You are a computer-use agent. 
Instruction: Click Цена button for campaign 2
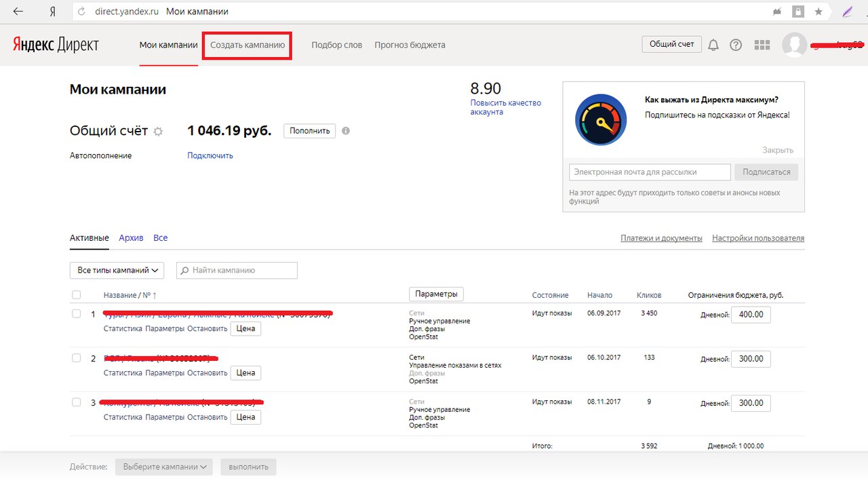245,372
